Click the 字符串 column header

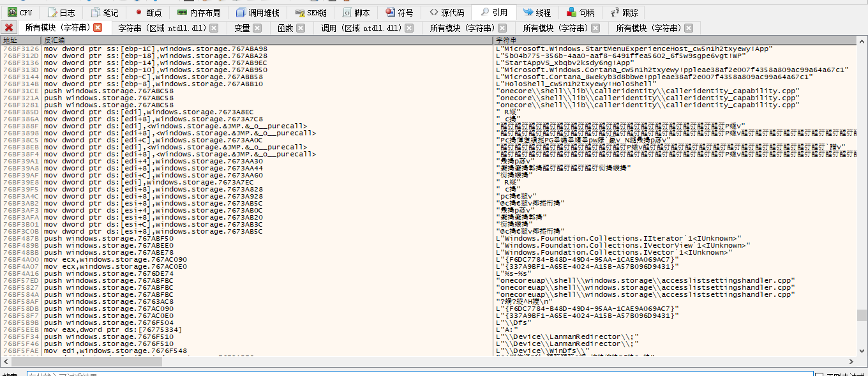tap(675, 40)
